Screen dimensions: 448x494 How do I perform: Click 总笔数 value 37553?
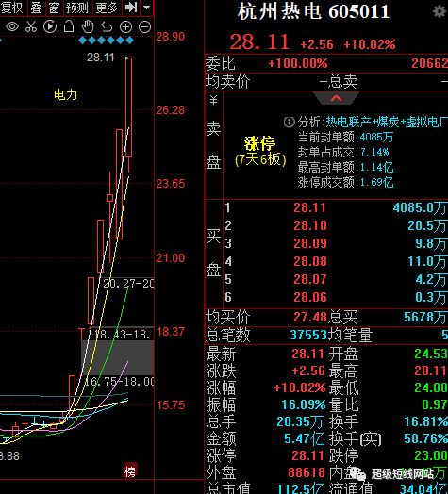[309, 336]
